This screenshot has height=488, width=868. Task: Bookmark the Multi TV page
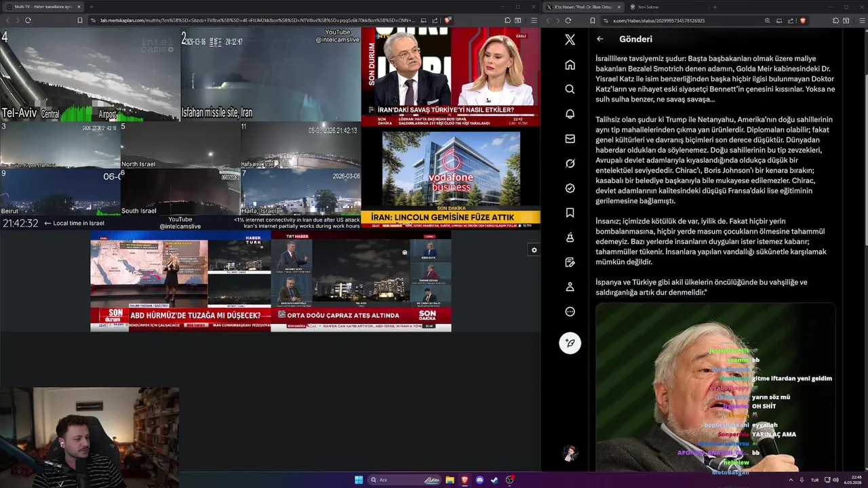click(x=79, y=20)
